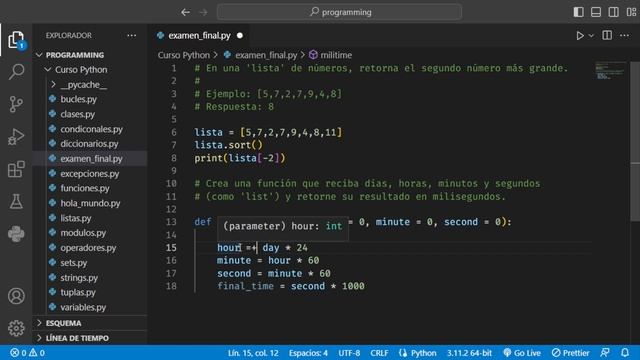This screenshot has height=360, width=640.
Task: Click Lín. 15, col. 12 status item
Action: pyautogui.click(x=253, y=353)
